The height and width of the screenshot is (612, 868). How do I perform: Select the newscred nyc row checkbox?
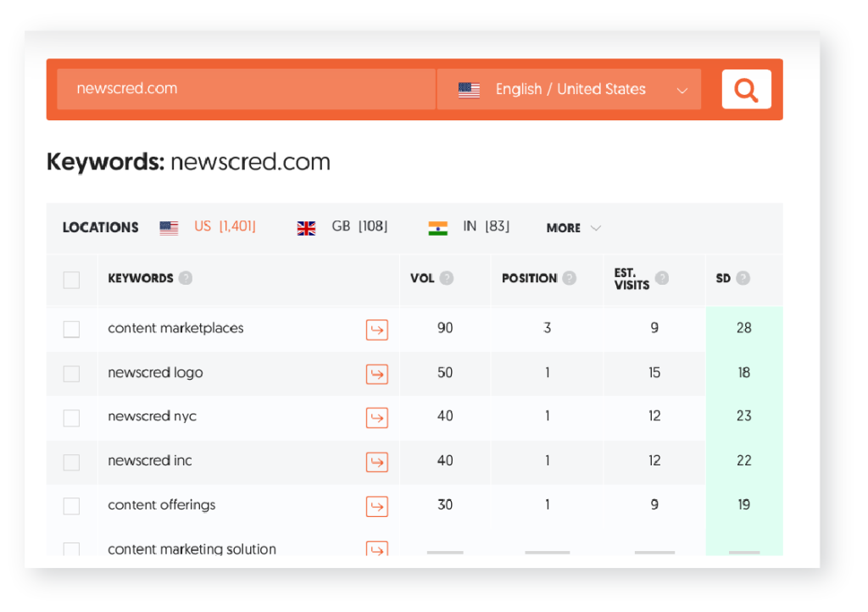tap(72, 418)
